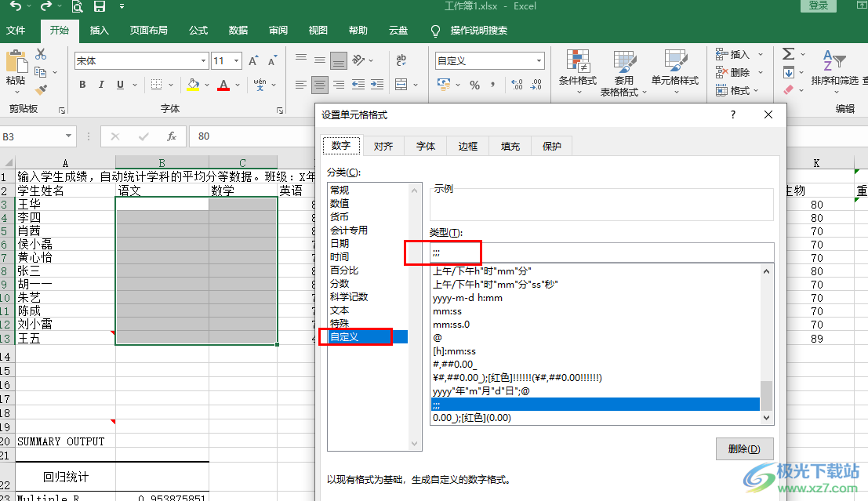Expand the number format dropdown showing 自定义
Screen dimensions: 868x501
[539, 61]
